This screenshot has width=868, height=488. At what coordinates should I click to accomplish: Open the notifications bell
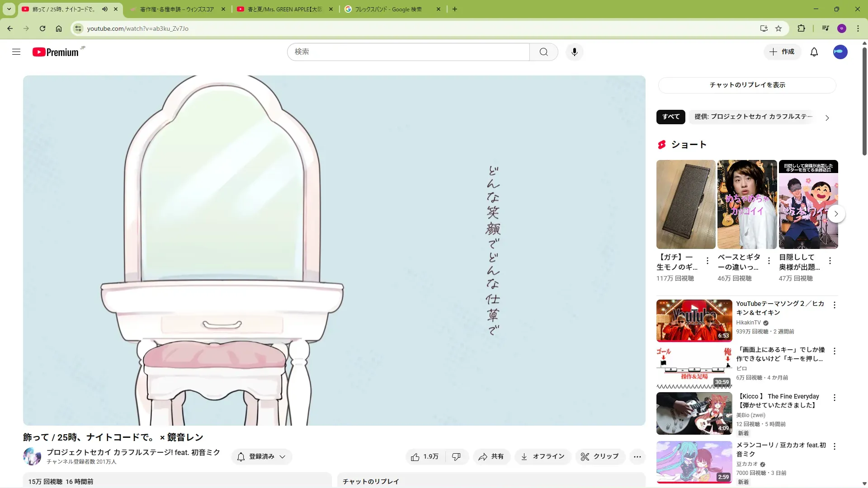tap(814, 52)
